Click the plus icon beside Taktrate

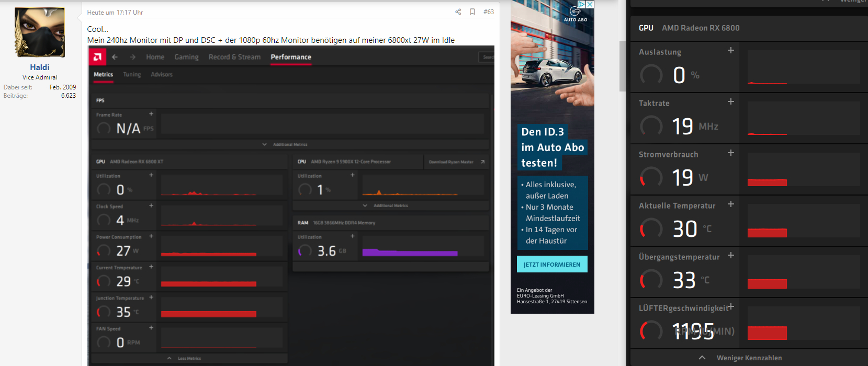pyautogui.click(x=731, y=101)
